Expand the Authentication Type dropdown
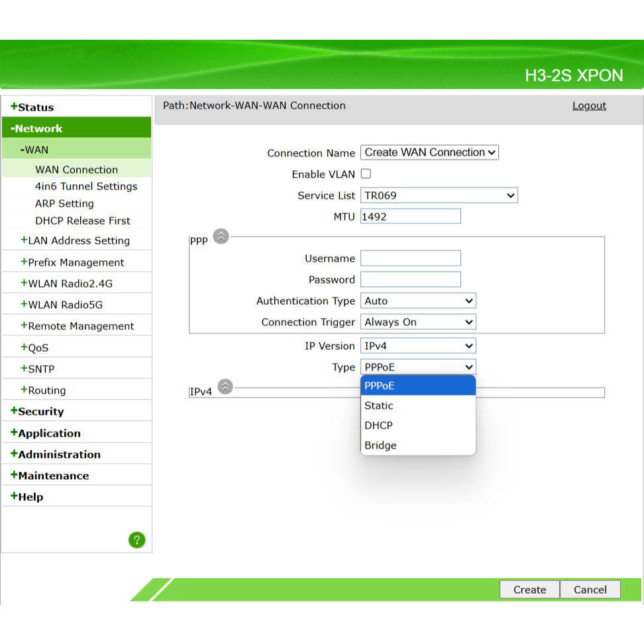644x644 pixels. (x=418, y=301)
